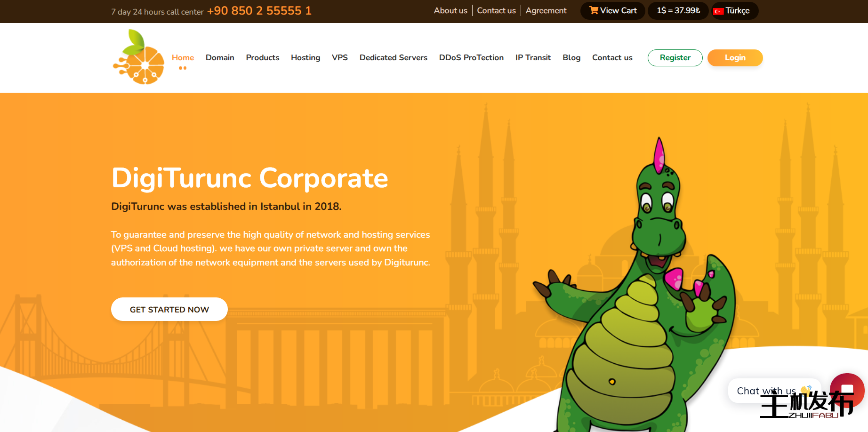
Task: Select DDoS ProTection in navigation
Action: [x=471, y=57]
